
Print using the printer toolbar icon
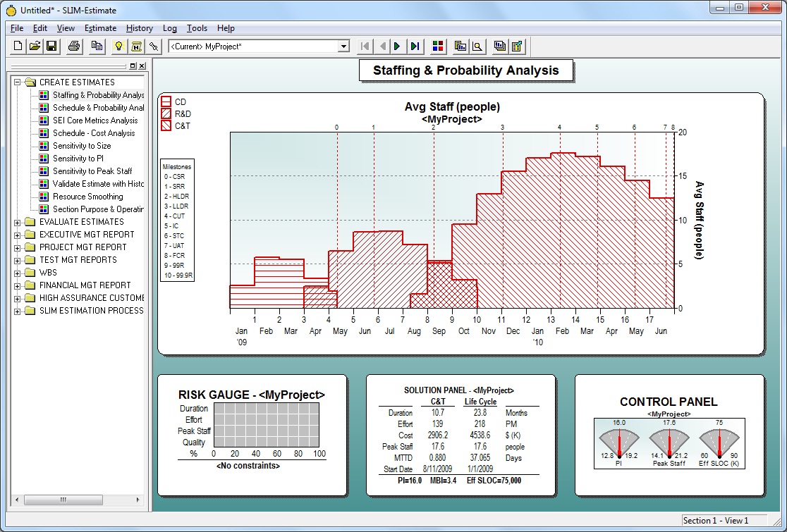tap(74, 46)
